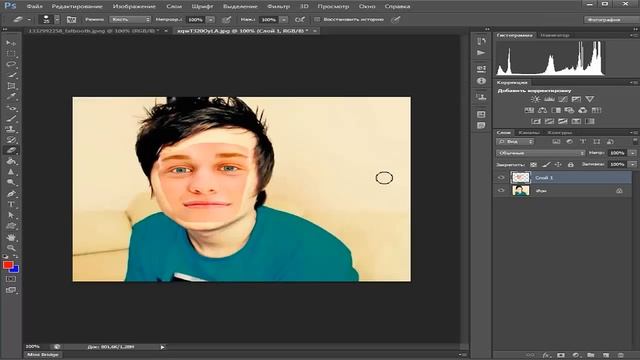Change the screen mode
640x360 pixels.
11,290
